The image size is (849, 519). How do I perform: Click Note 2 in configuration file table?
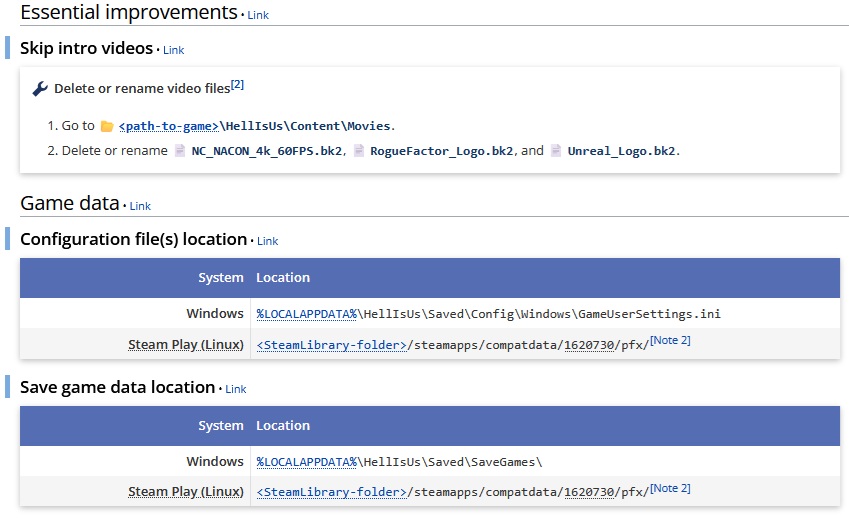click(670, 341)
